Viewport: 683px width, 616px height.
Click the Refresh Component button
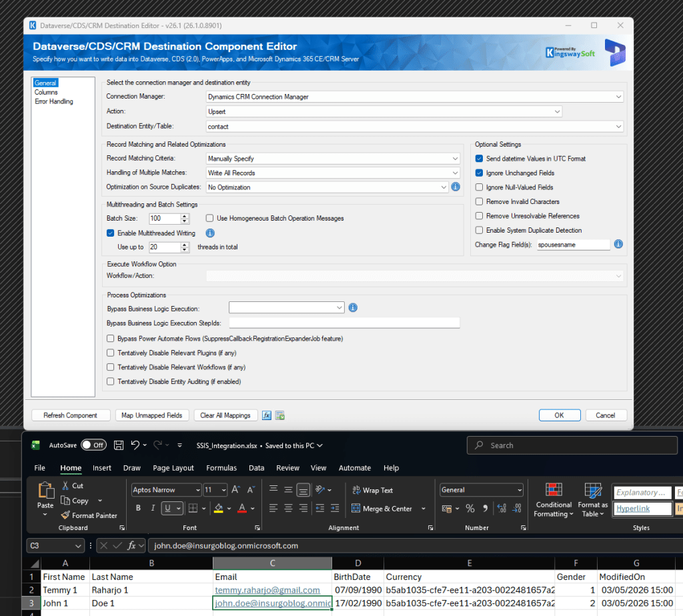pyautogui.click(x=71, y=415)
